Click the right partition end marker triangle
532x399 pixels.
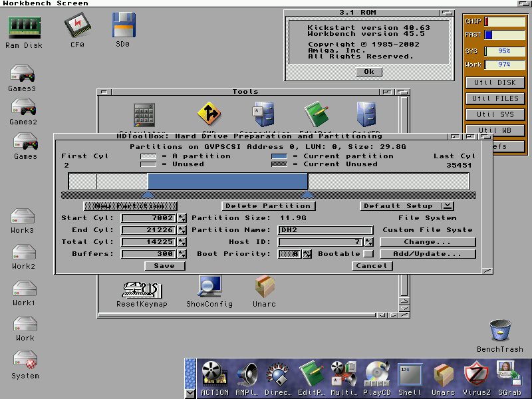tap(307, 194)
